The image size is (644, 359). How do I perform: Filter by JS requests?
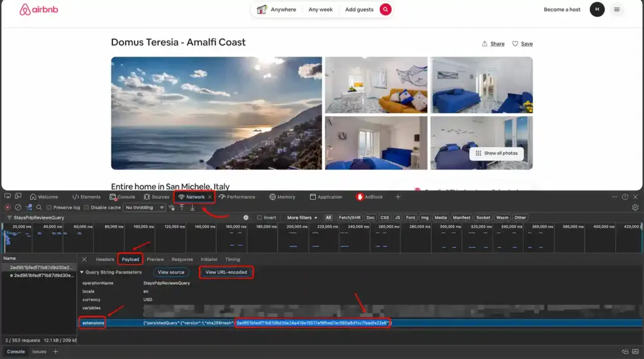[x=397, y=218]
